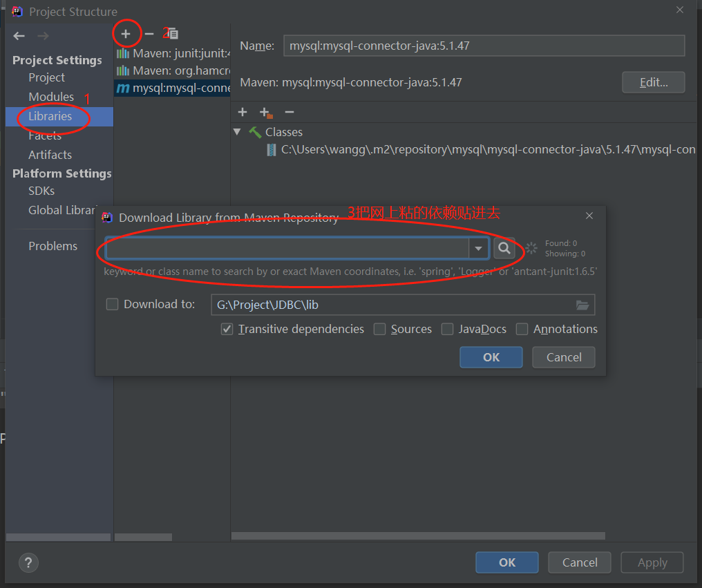The height and width of the screenshot is (588, 702).
Task: Go back with the left arrow
Action: click(19, 36)
